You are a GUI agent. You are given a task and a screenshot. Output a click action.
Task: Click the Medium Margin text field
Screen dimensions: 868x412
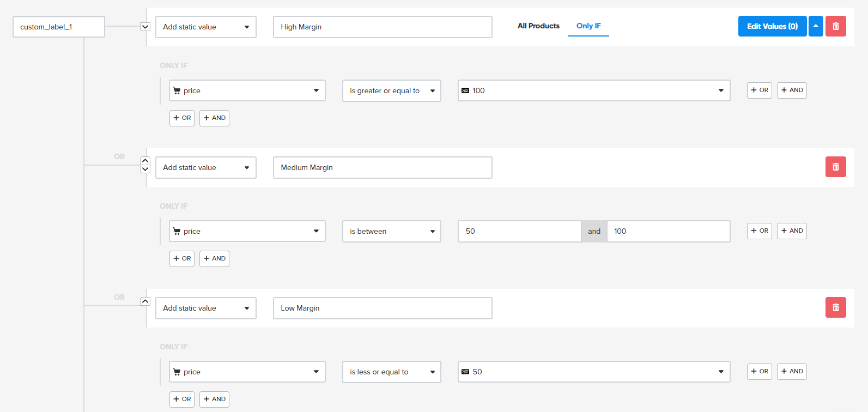(x=383, y=167)
